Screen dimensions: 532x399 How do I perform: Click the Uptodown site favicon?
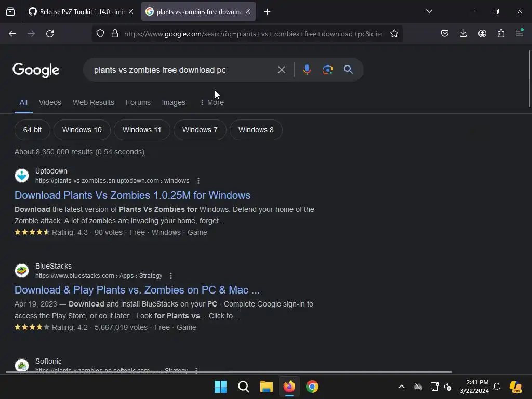pos(22,176)
